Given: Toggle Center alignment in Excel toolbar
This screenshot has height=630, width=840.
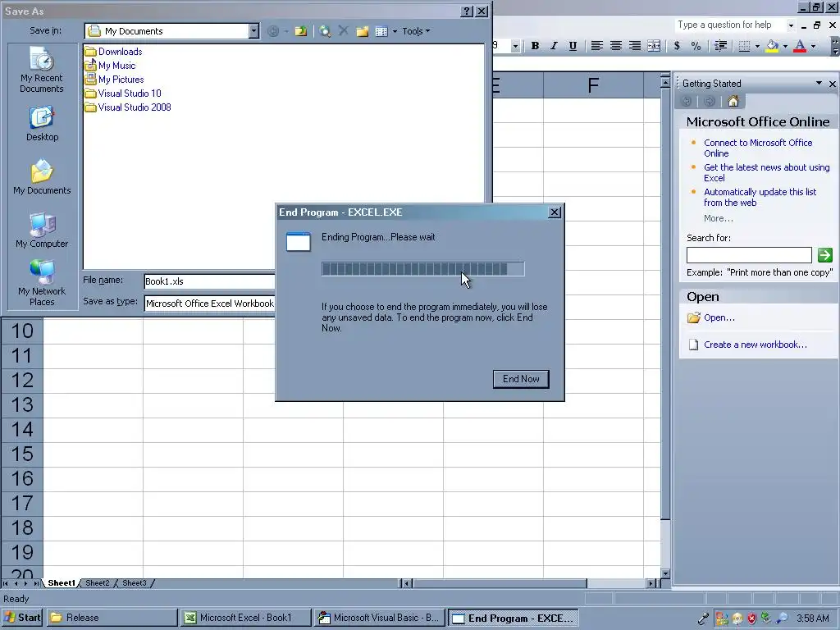Looking at the screenshot, I should coord(615,46).
